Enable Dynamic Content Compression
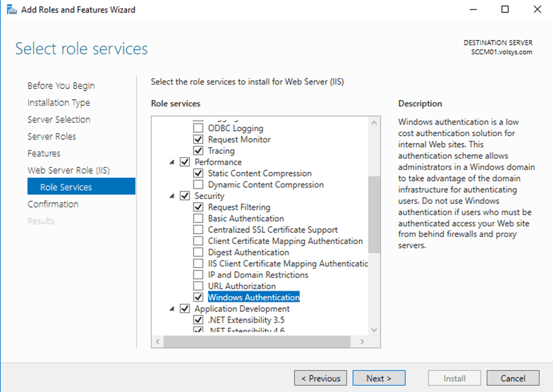This screenshot has width=553, height=392. (x=198, y=184)
